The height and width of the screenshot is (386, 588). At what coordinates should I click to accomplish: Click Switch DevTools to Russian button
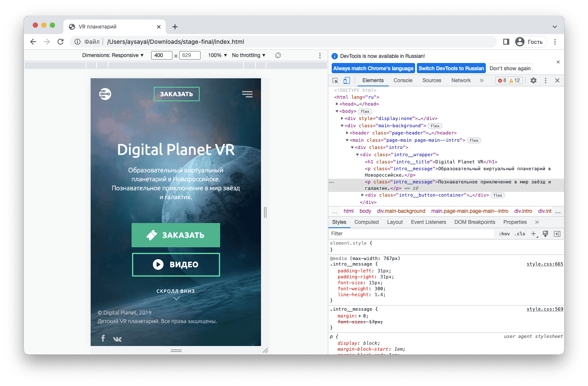(x=451, y=69)
